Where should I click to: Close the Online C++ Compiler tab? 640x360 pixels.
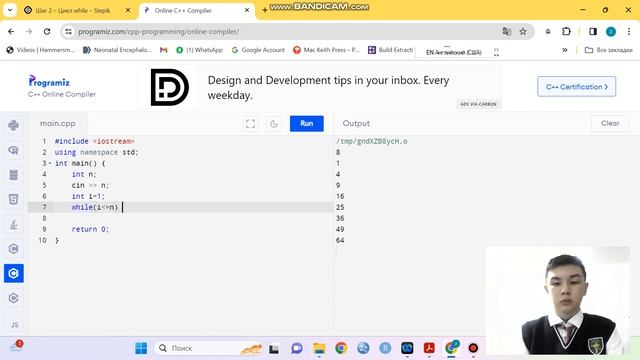[x=247, y=10]
